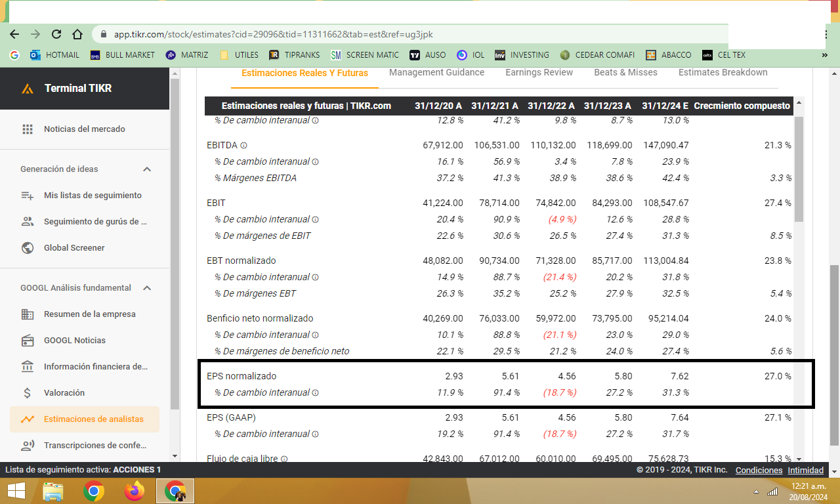Screen dimensions: 840x504
Task: Click the site info icon in address bar
Action: pos(103,34)
